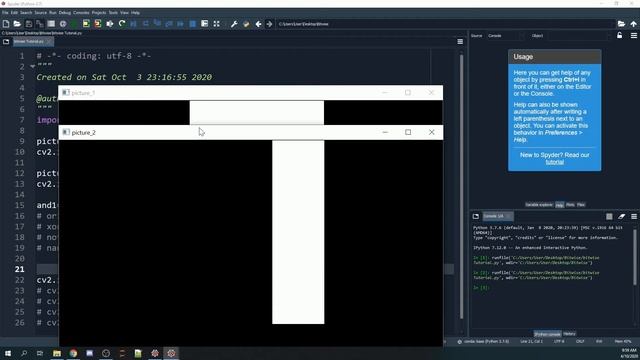Maximize the picture_2 window
Image resolution: width=640 pixels, height=360 pixels.
(408, 132)
